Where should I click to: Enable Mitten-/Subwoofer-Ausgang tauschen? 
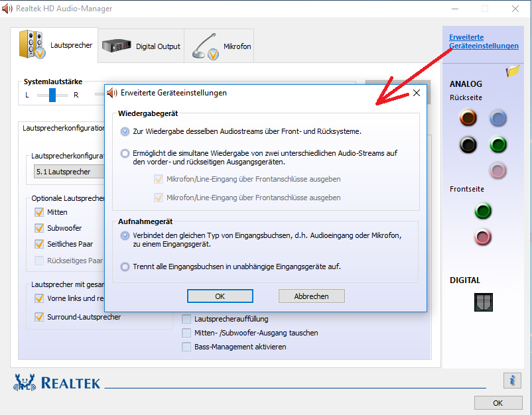186,333
